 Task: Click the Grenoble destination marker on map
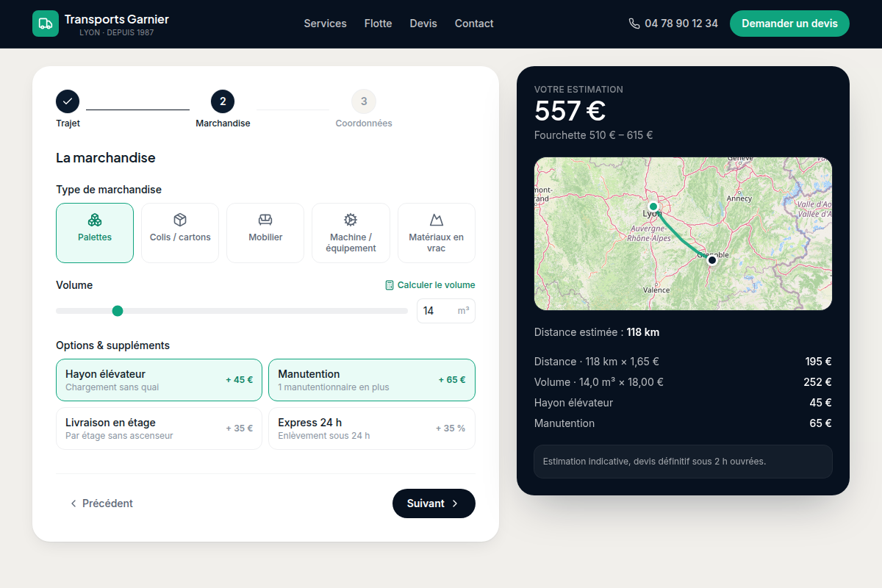(x=711, y=260)
